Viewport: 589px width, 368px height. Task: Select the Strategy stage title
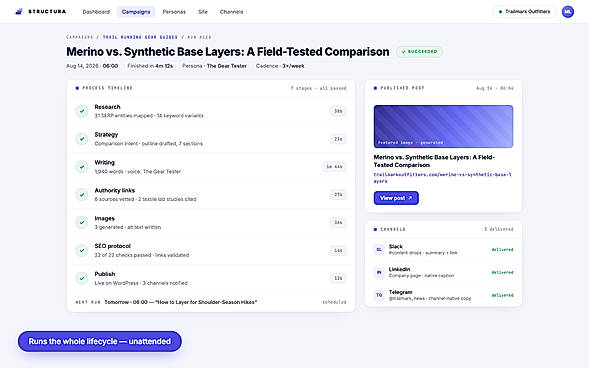106,135
